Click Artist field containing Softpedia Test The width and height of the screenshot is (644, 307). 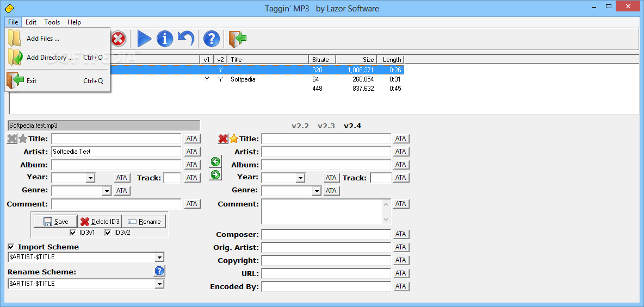116,152
